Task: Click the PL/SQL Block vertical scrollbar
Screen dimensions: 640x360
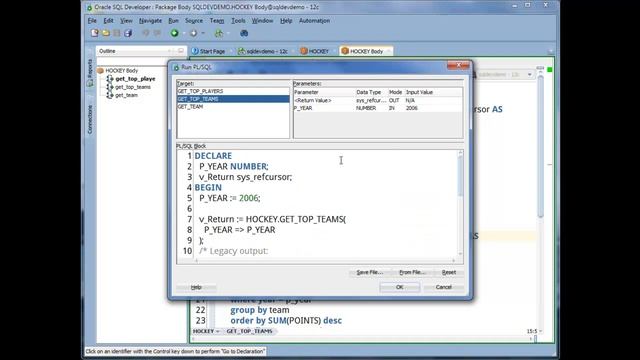Action: (460, 203)
